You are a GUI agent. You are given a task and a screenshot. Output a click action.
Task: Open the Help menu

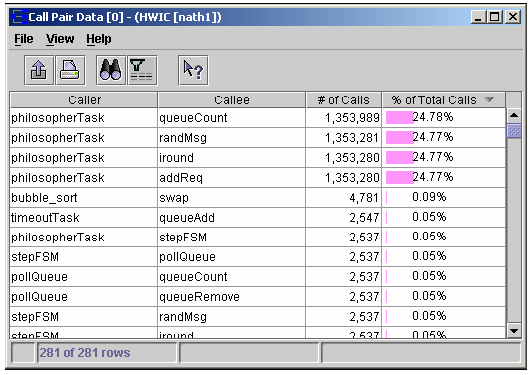point(99,39)
